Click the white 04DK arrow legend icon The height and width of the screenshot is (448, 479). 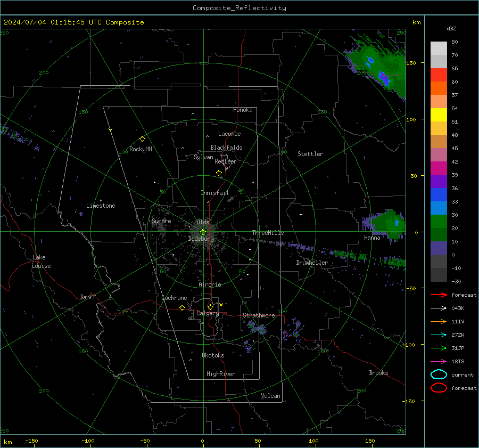coord(439,308)
